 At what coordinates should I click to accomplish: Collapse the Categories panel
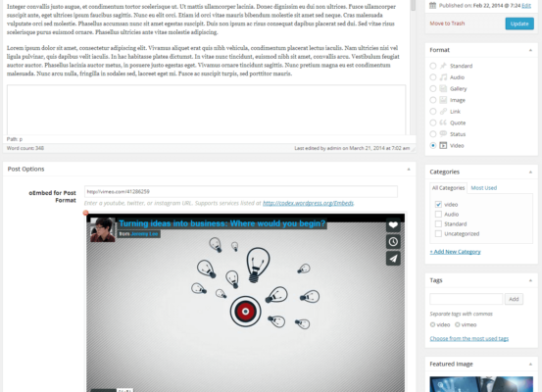coord(530,171)
